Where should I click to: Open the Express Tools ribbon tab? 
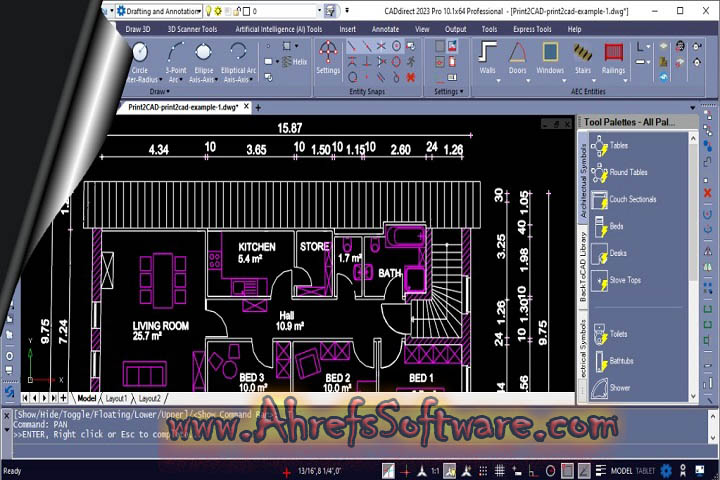(531, 29)
